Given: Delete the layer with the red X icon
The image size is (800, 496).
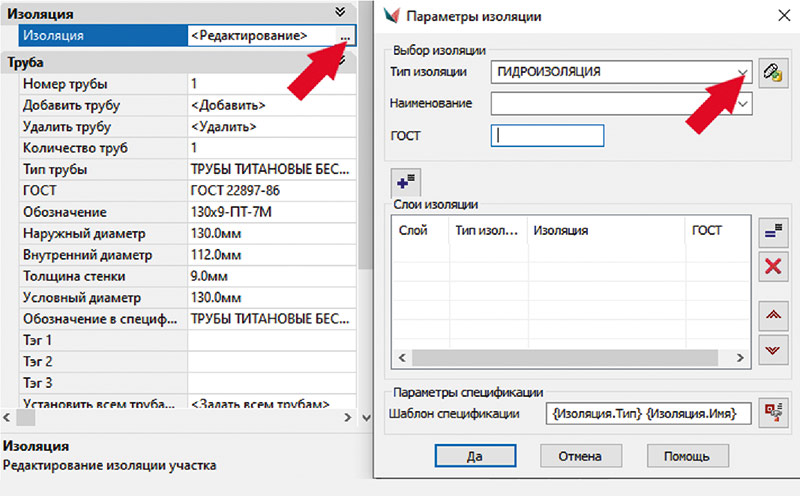Looking at the screenshot, I should tap(771, 266).
